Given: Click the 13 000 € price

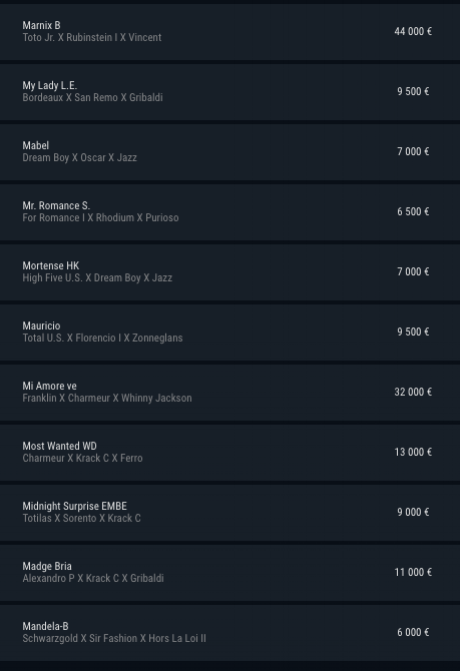Looking at the screenshot, I should 413,452.
